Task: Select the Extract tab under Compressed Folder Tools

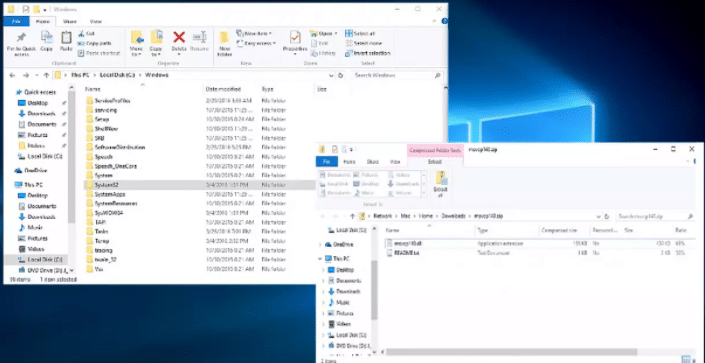Action: click(x=435, y=162)
